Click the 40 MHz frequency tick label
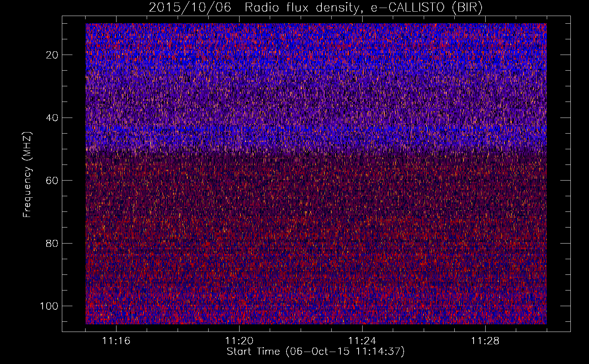 [52, 118]
